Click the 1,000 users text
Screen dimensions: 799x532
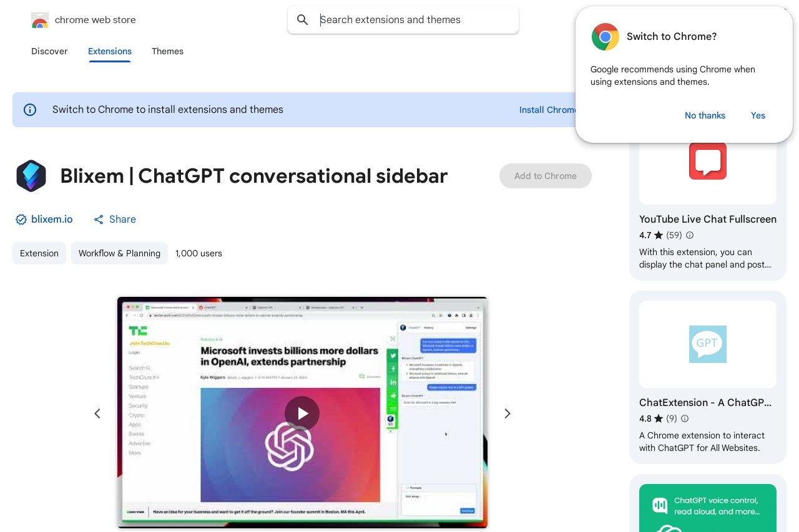click(199, 253)
